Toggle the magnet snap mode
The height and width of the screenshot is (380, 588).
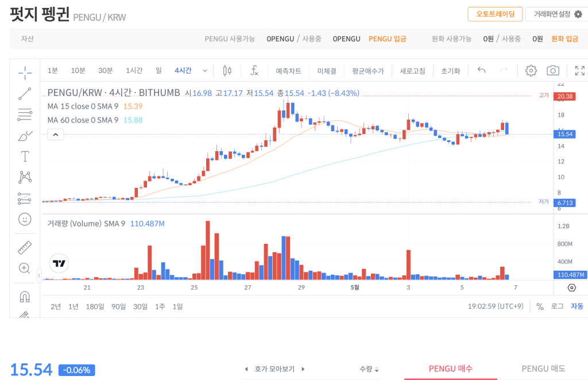click(x=25, y=297)
